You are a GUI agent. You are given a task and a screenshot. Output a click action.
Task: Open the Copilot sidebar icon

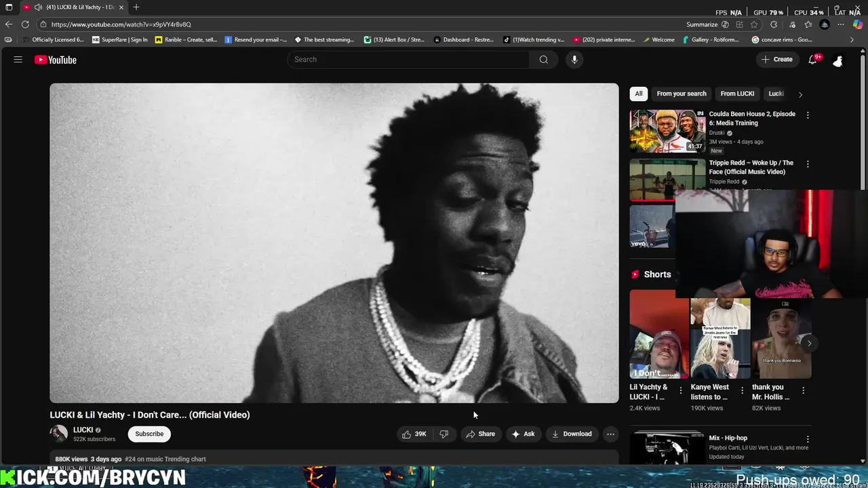click(858, 24)
